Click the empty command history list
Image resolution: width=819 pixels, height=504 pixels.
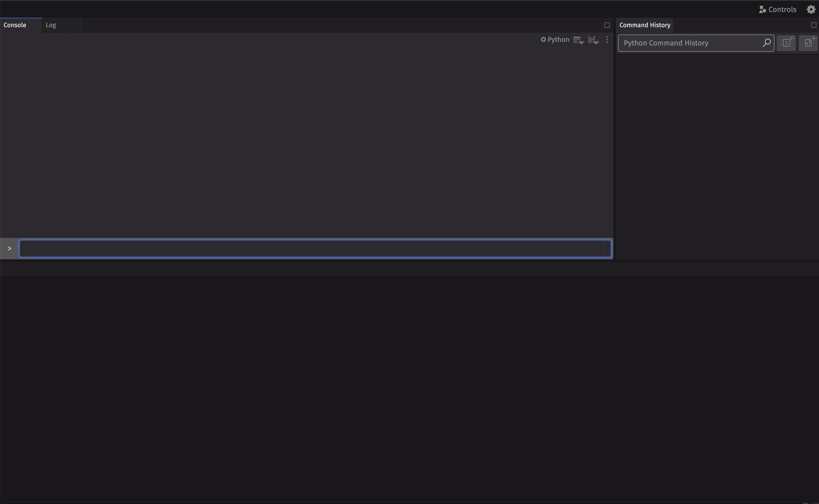717,153
